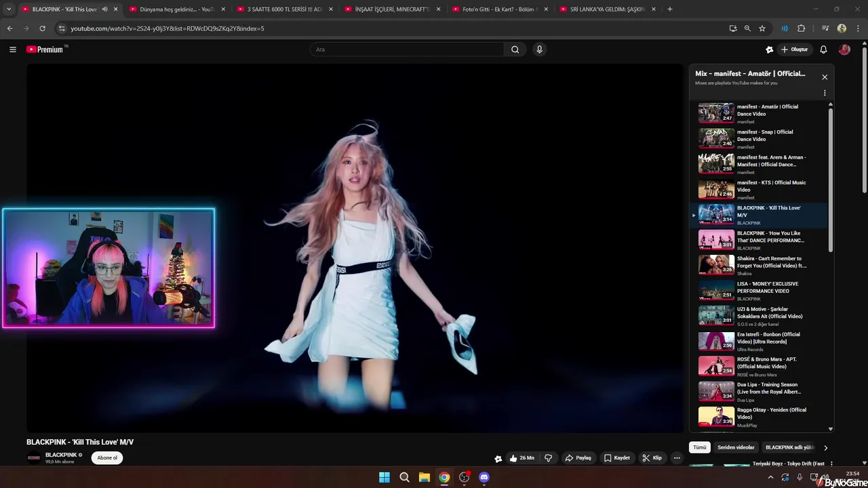Close the Mix playlist panel
This screenshot has height=488, width=868.
[x=825, y=77]
